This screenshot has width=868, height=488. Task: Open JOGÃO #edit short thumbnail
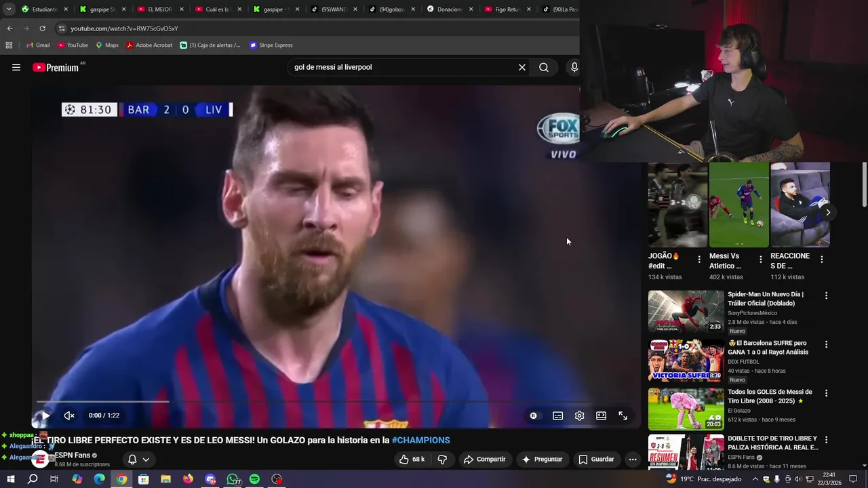tap(677, 205)
